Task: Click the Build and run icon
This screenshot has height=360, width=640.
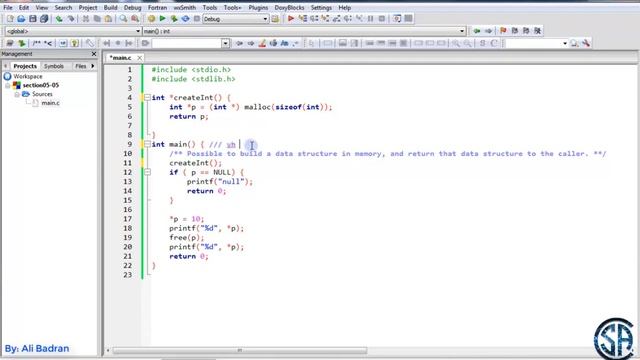Action: 174,19
